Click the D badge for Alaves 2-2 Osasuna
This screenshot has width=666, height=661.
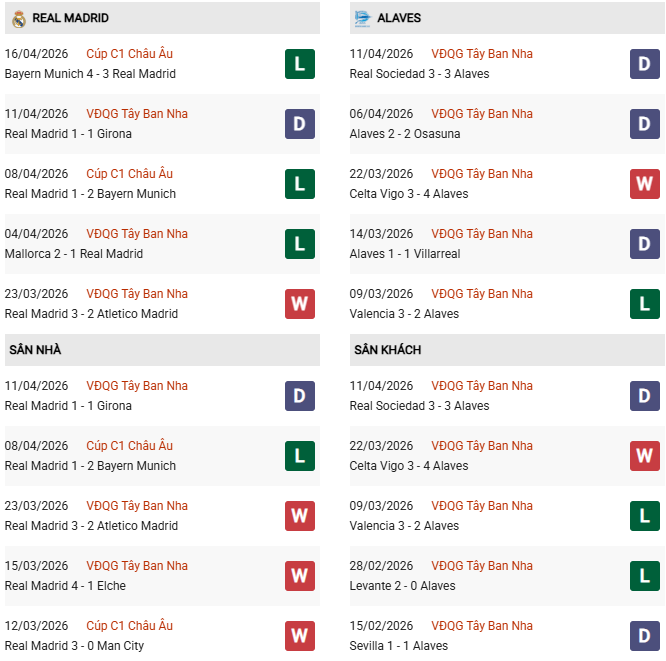pos(644,124)
